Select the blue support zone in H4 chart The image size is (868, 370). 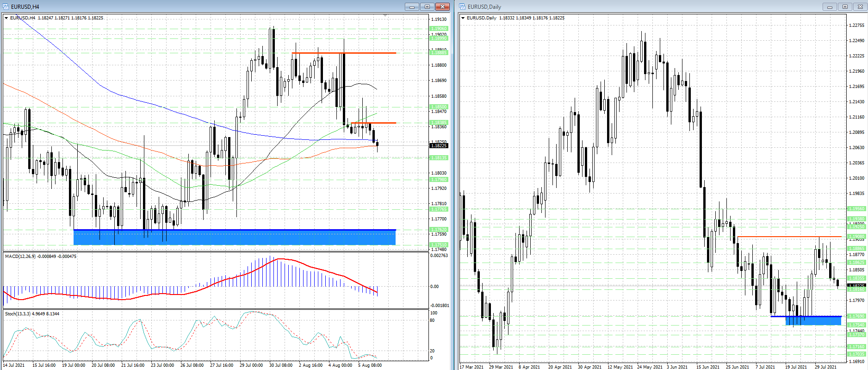pos(235,237)
